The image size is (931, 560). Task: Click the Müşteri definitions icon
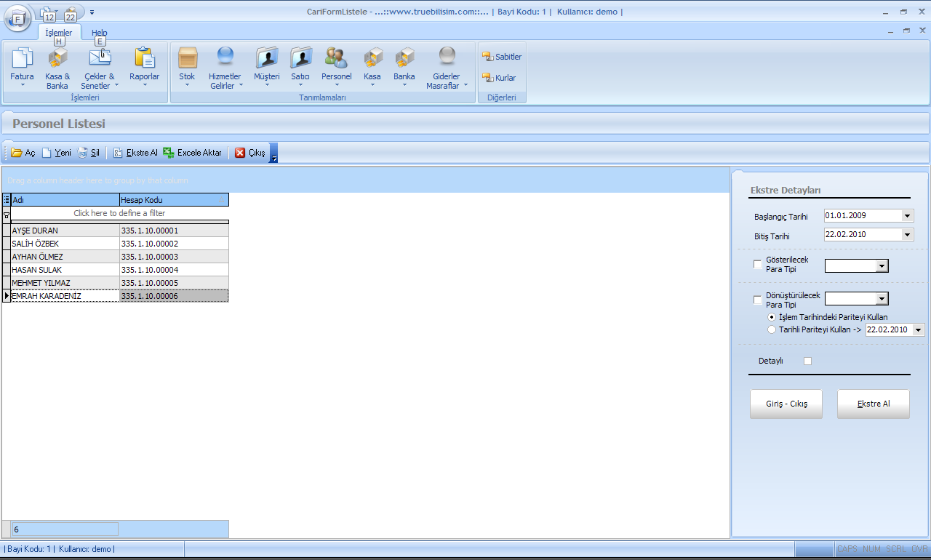coord(266,58)
